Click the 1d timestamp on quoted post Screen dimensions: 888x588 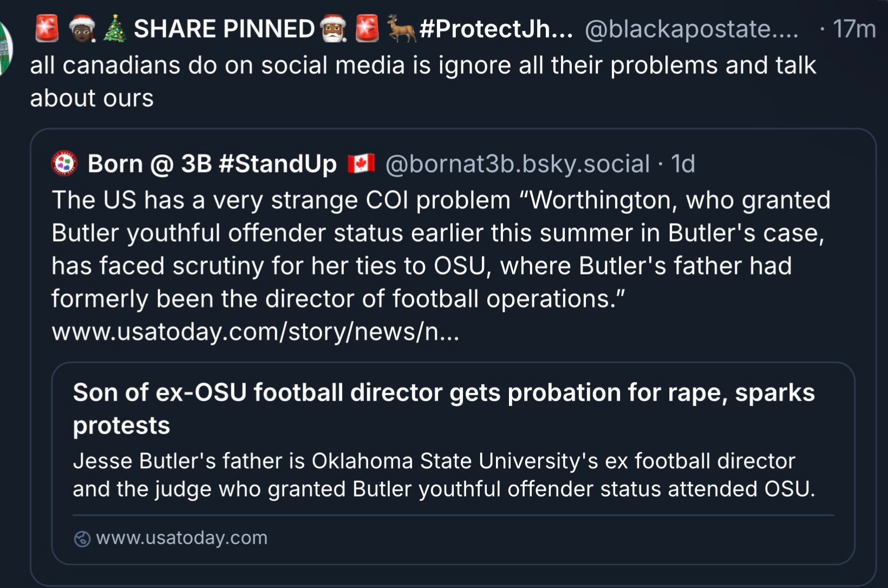pyautogui.click(x=683, y=164)
